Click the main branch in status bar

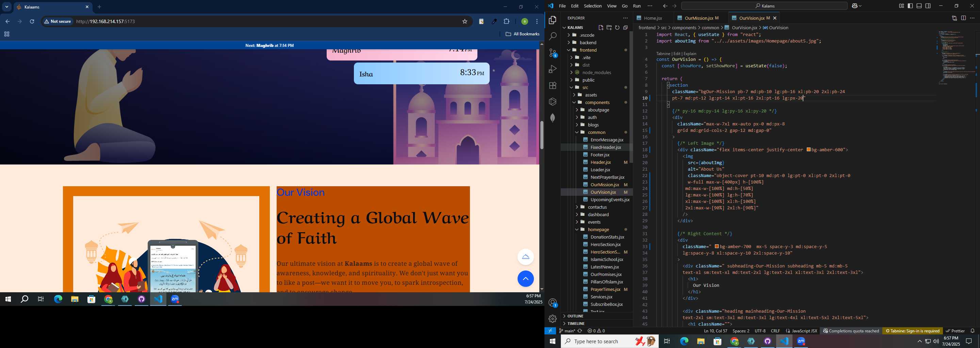pyautogui.click(x=567, y=331)
